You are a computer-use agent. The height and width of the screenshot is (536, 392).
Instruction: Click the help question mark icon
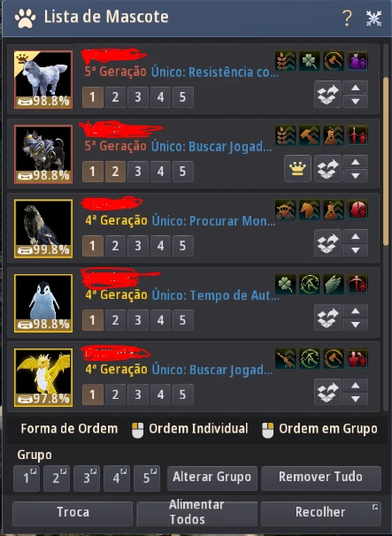[x=347, y=18]
